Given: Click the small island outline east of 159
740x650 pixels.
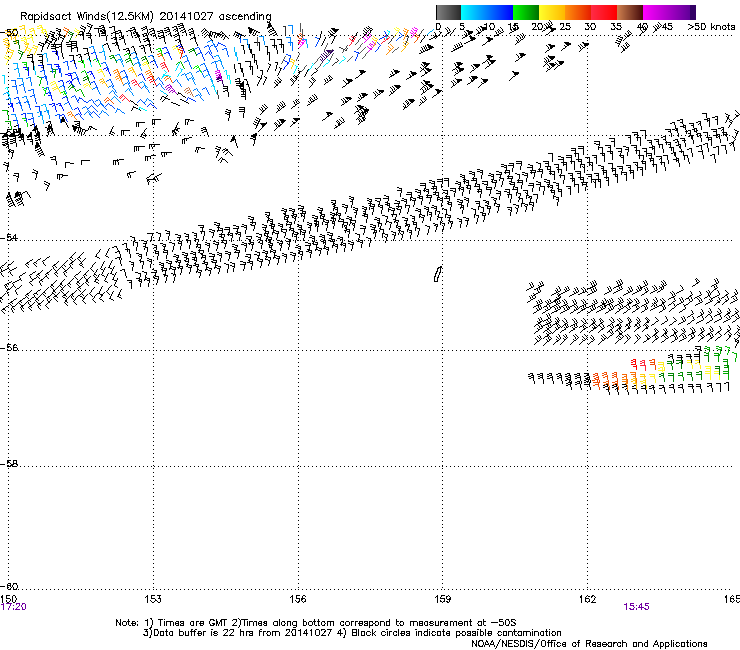Looking at the screenshot, I should pyautogui.click(x=437, y=274).
